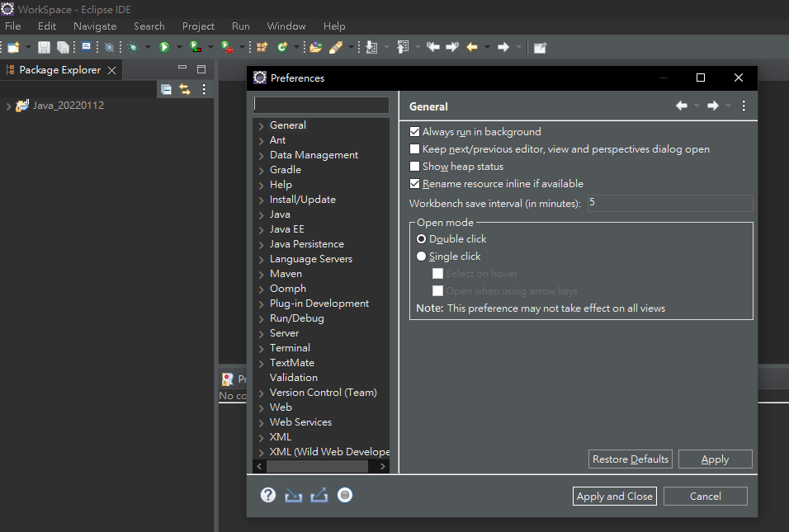
Task: Click the Coverage run icon
Action: pyautogui.click(x=196, y=47)
